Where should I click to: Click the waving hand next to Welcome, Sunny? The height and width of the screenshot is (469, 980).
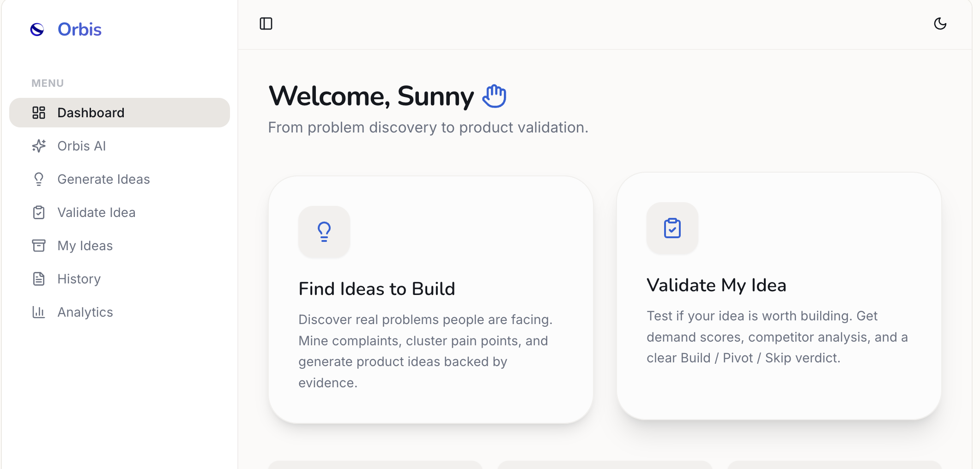pyautogui.click(x=495, y=96)
